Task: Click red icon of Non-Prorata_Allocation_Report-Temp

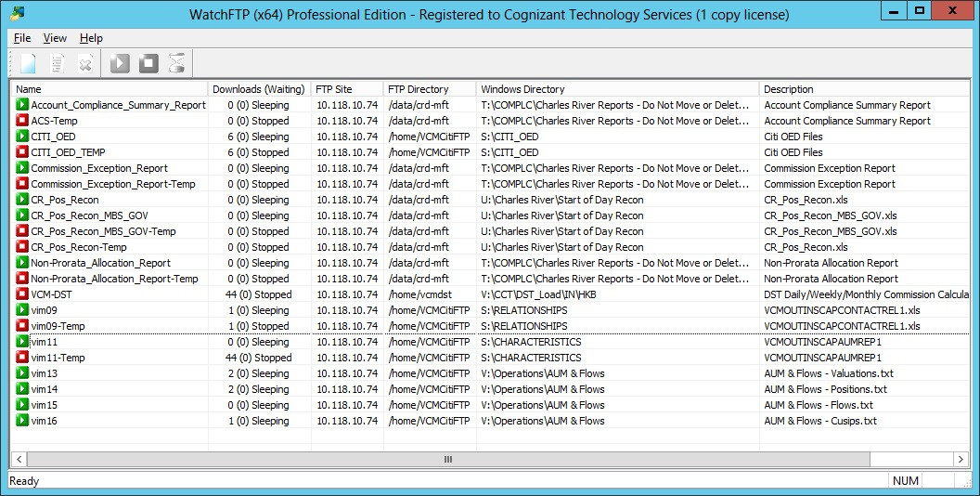Action: coord(22,279)
